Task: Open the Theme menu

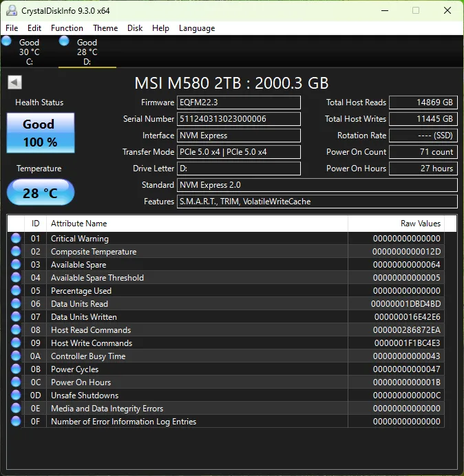Action: (105, 28)
